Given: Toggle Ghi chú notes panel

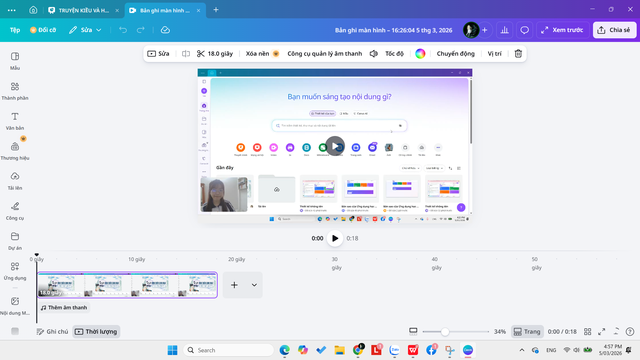Looking at the screenshot, I should (x=52, y=331).
